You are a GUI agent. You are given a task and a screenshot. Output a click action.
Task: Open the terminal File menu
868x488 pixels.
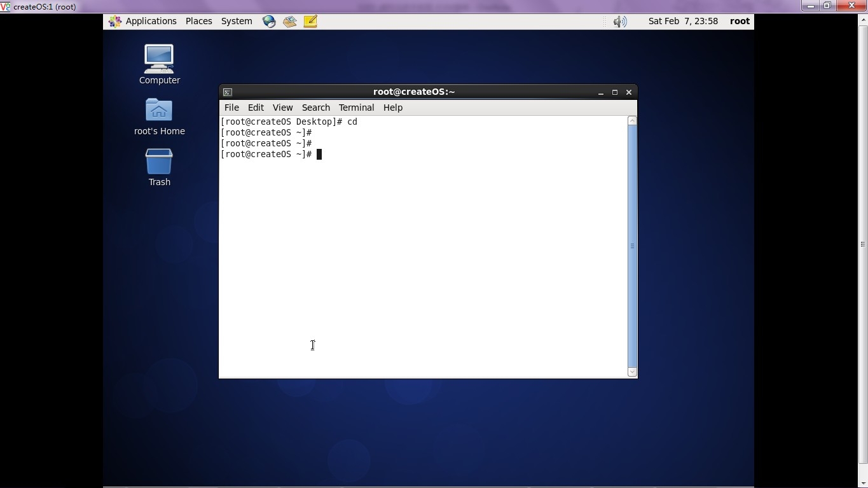pos(231,108)
